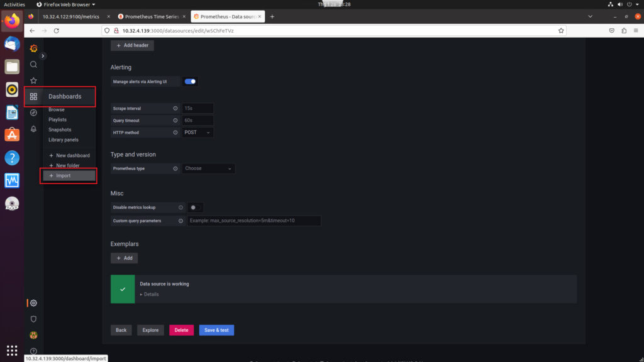This screenshot has width=644, height=362.
Task: Expand the Grafana sidebar arrow
Action: pyautogui.click(x=43, y=56)
